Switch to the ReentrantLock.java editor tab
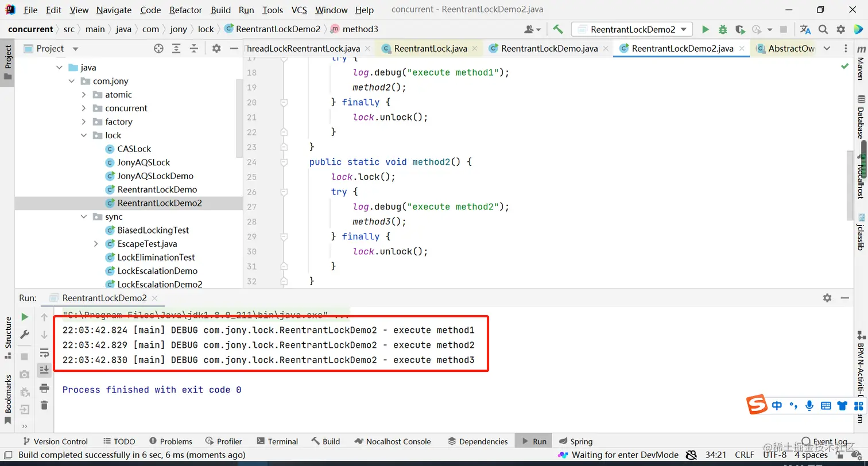The image size is (868, 466). point(430,49)
